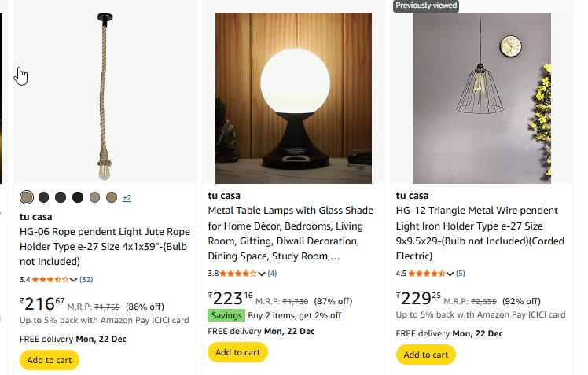
Task: Show the +2 more color options
Action: 127,198
